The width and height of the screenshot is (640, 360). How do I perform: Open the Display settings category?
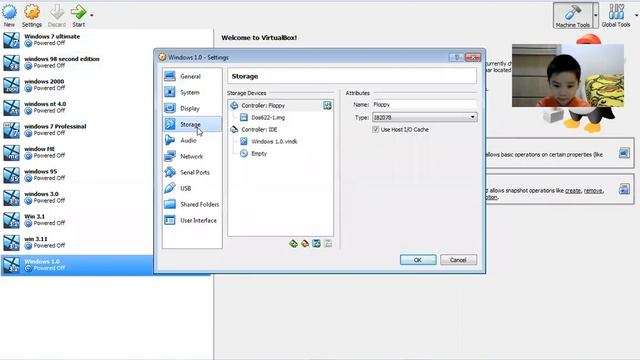click(x=192, y=108)
